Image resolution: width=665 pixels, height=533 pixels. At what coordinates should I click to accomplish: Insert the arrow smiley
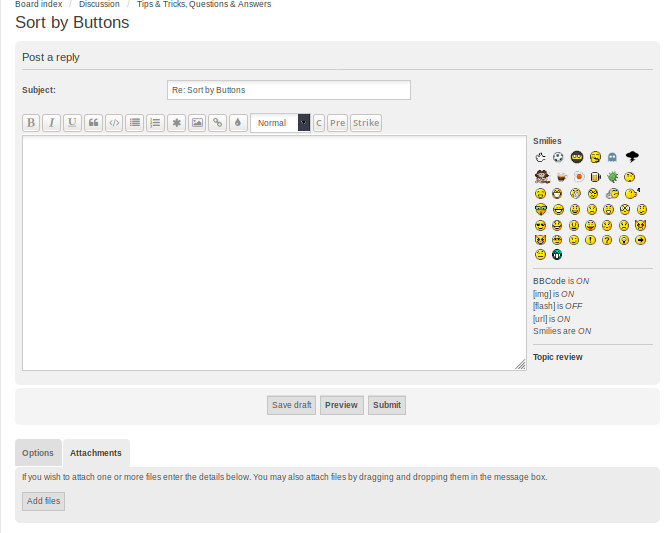pos(640,240)
